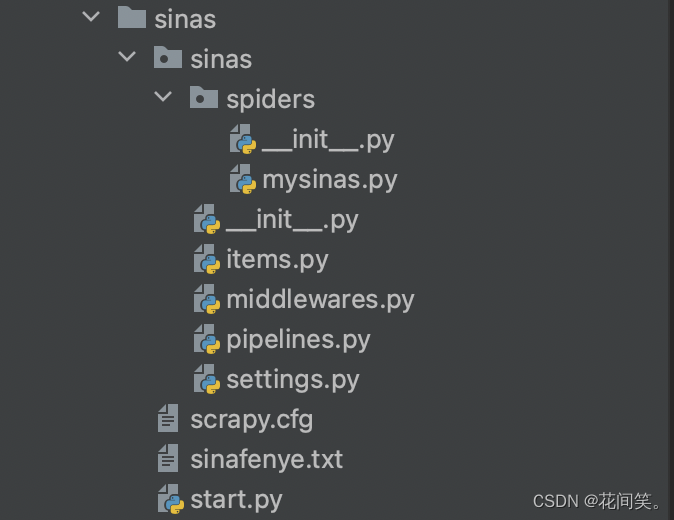This screenshot has height=520, width=674.
Task: Click Python icon of __init__.py above items.py
Action: coord(207,219)
